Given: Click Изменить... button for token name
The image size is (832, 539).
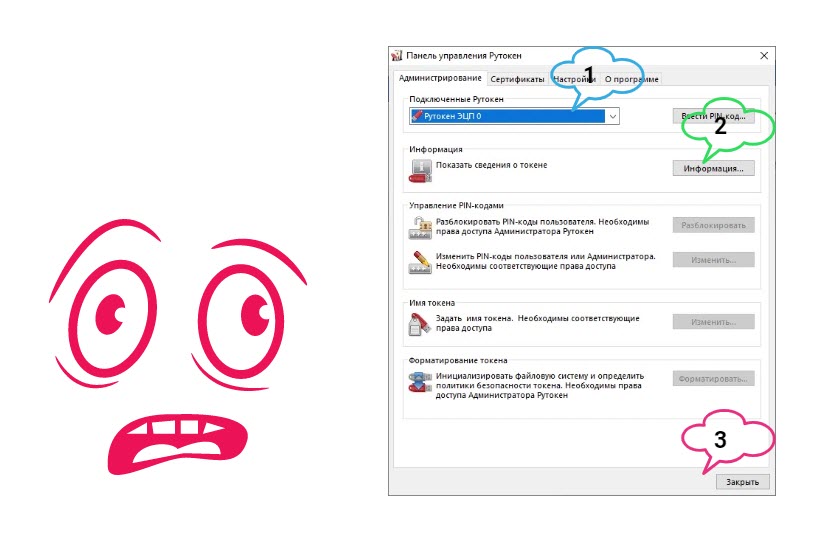Looking at the screenshot, I should pos(713,322).
